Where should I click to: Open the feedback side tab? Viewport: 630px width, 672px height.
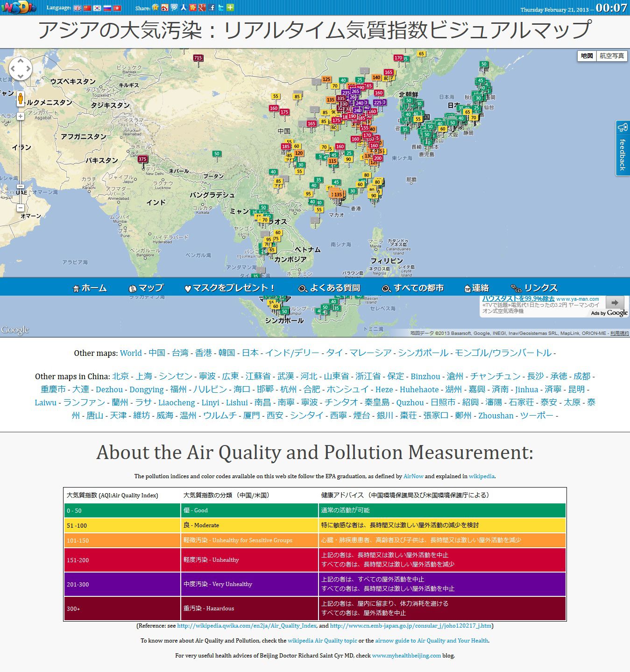click(623, 148)
